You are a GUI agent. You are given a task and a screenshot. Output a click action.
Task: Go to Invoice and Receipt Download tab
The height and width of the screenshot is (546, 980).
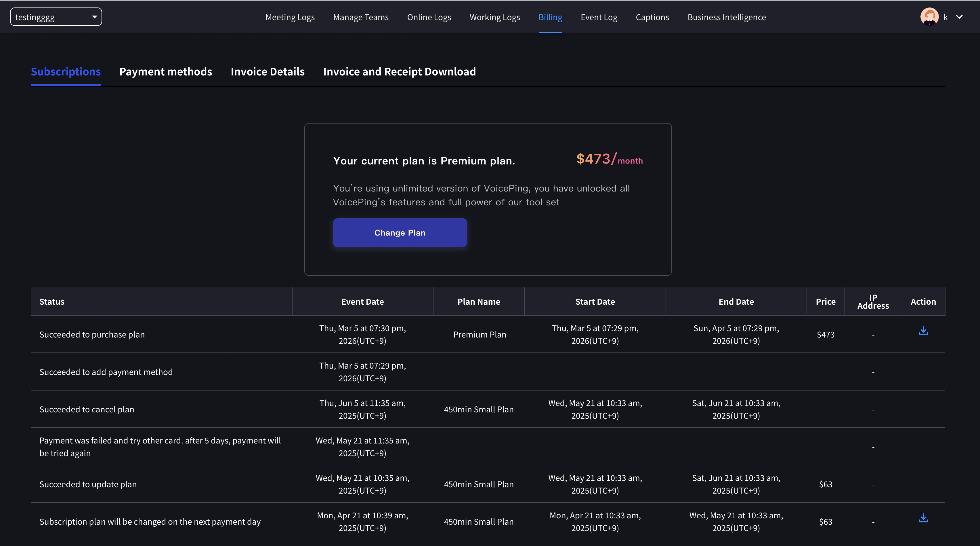[x=400, y=72]
